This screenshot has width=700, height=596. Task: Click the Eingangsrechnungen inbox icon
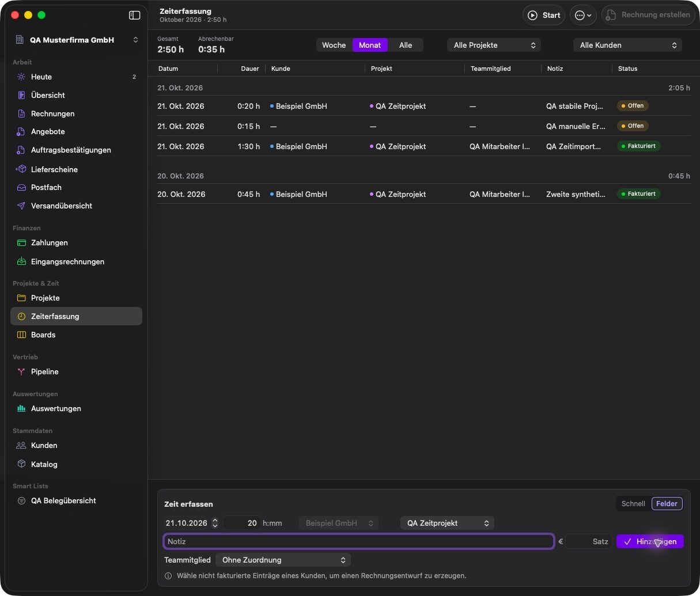pyautogui.click(x=21, y=261)
